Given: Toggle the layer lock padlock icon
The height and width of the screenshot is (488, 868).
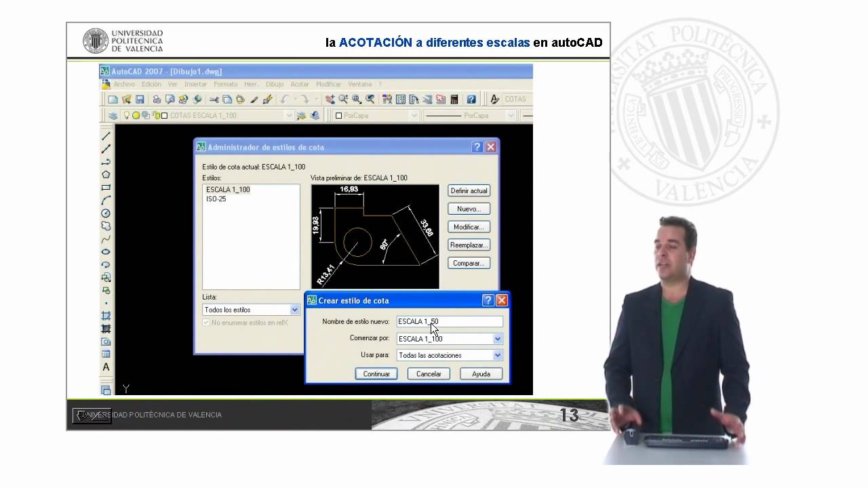Looking at the screenshot, I should click(x=155, y=115).
